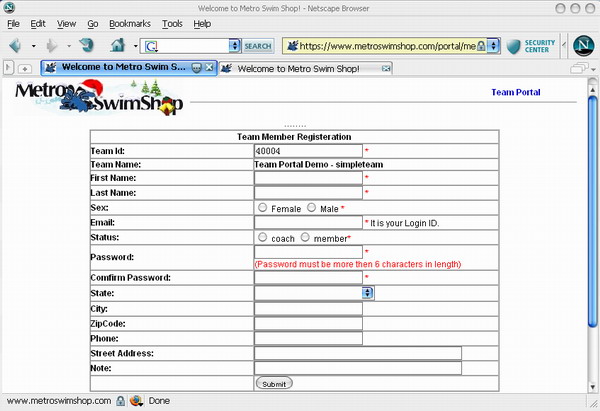Go back with the Back arrow

click(16, 46)
